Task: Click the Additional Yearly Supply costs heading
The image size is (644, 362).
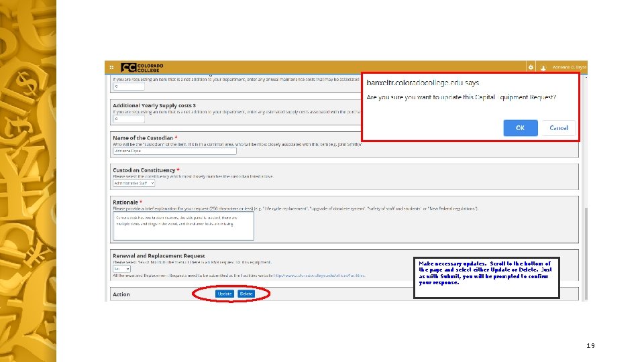Action: (x=154, y=105)
